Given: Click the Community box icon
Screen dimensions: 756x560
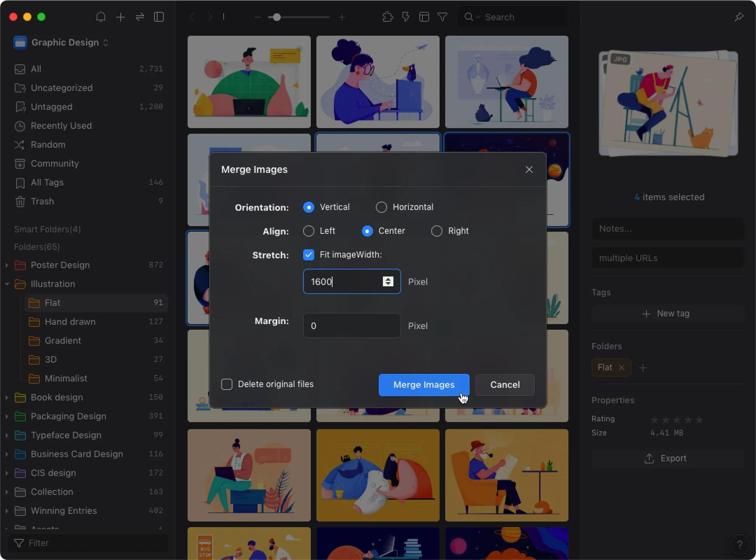Looking at the screenshot, I should tap(20, 164).
